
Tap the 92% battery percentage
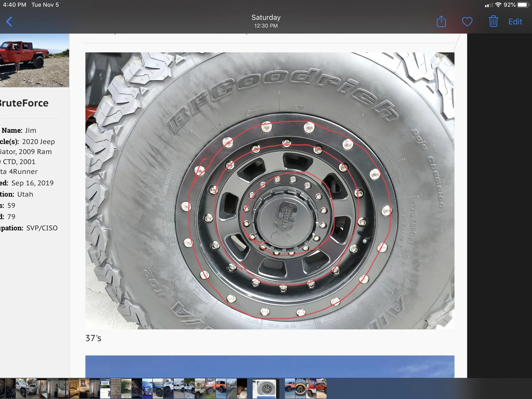coord(509,5)
